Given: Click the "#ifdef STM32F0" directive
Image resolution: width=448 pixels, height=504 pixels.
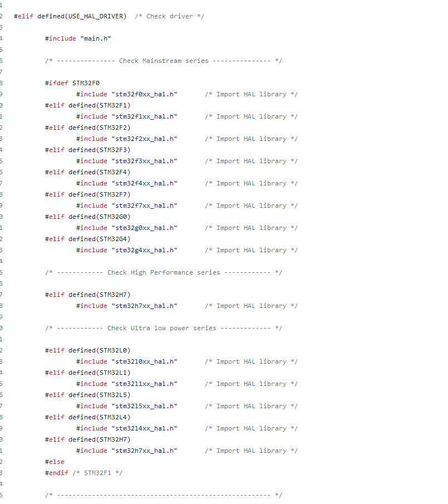Looking at the screenshot, I should point(72,83).
